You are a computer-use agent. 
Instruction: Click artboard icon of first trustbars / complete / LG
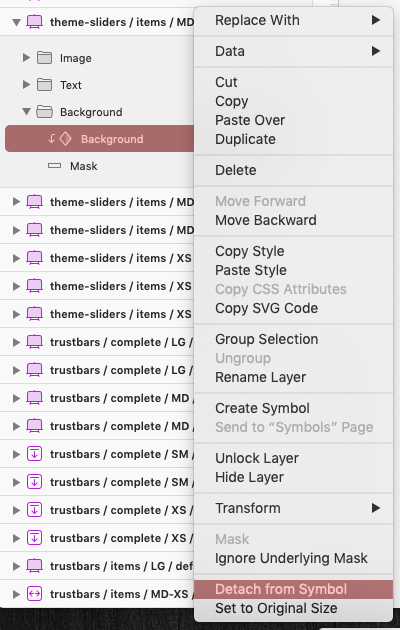[x=35, y=342]
